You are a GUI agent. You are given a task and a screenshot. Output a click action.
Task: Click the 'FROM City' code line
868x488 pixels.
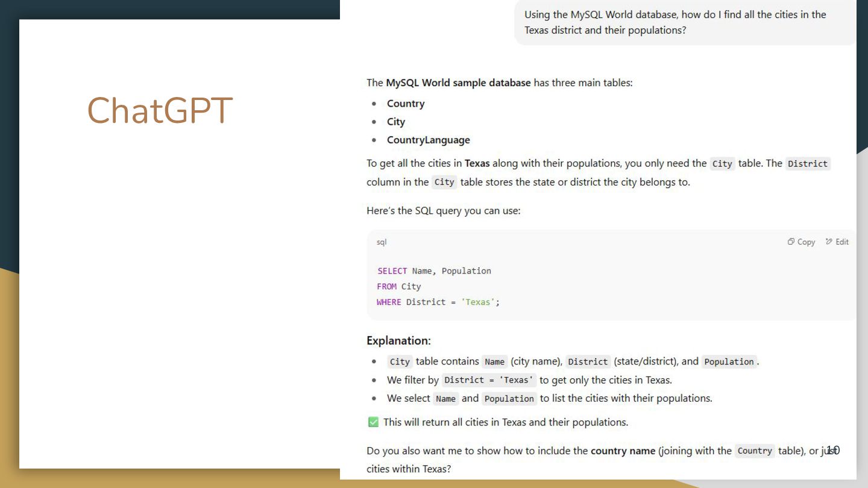tap(398, 287)
